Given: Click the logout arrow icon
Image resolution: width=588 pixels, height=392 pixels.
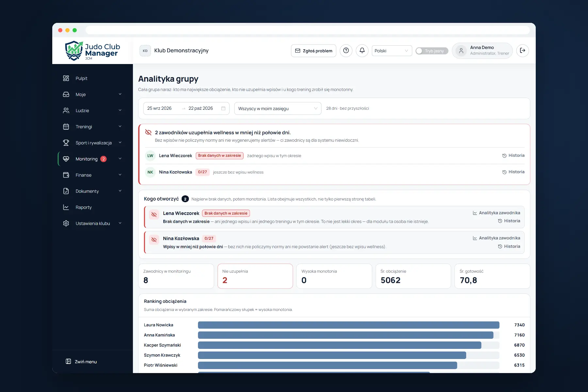Looking at the screenshot, I should pyautogui.click(x=523, y=51).
